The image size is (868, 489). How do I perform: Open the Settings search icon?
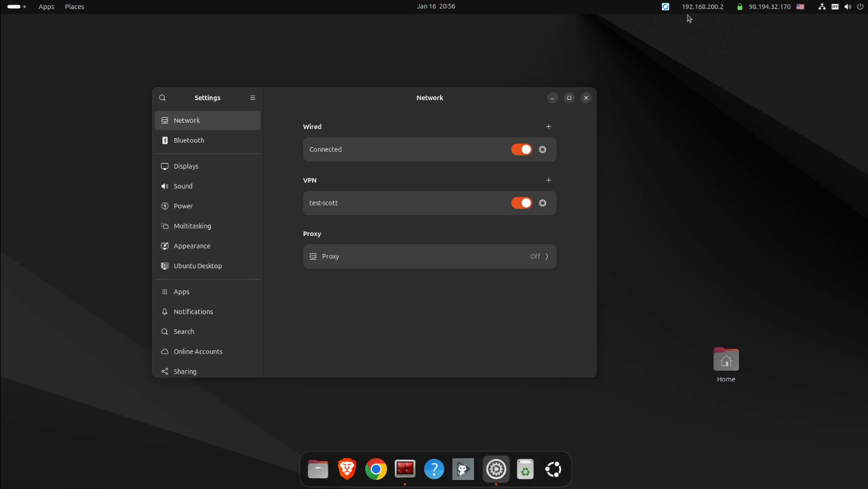(163, 98)
